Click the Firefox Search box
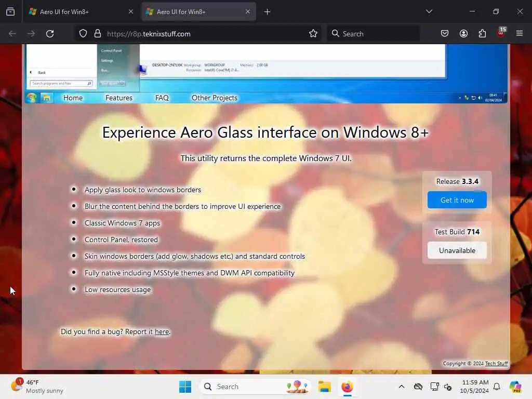532x399 pixels. (x=373, y=34)
